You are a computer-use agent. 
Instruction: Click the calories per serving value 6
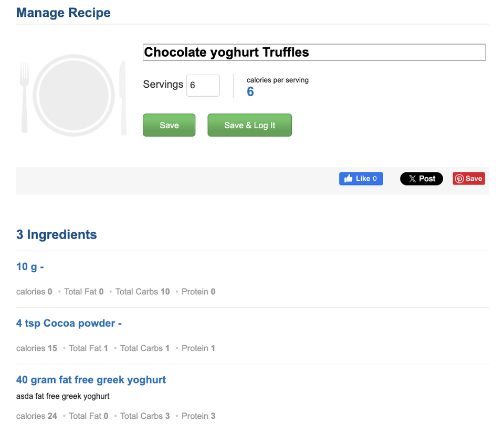pyautogui.click(x=250, y=91)
